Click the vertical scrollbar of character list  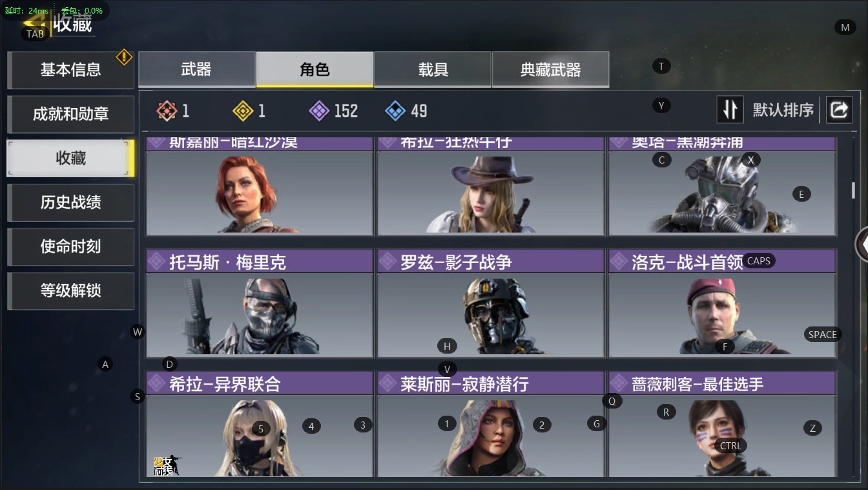tap(853, 191)
